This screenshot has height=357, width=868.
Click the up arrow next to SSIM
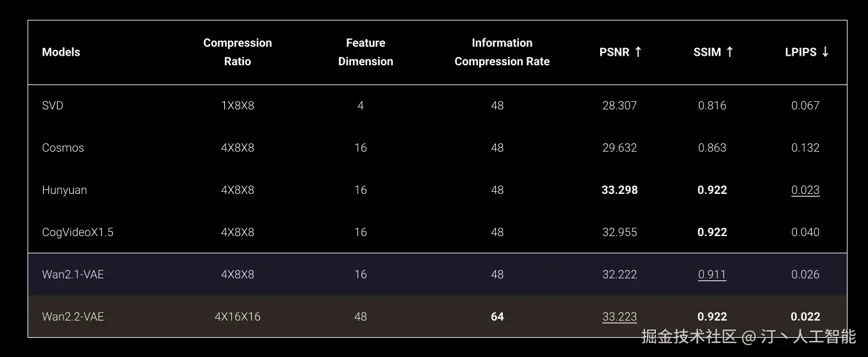coord(730,52)
